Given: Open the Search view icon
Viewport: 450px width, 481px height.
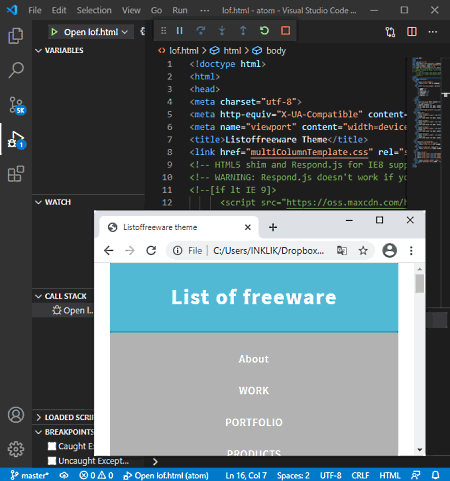Looking at the screenshot, I should (x=16, y=70).
